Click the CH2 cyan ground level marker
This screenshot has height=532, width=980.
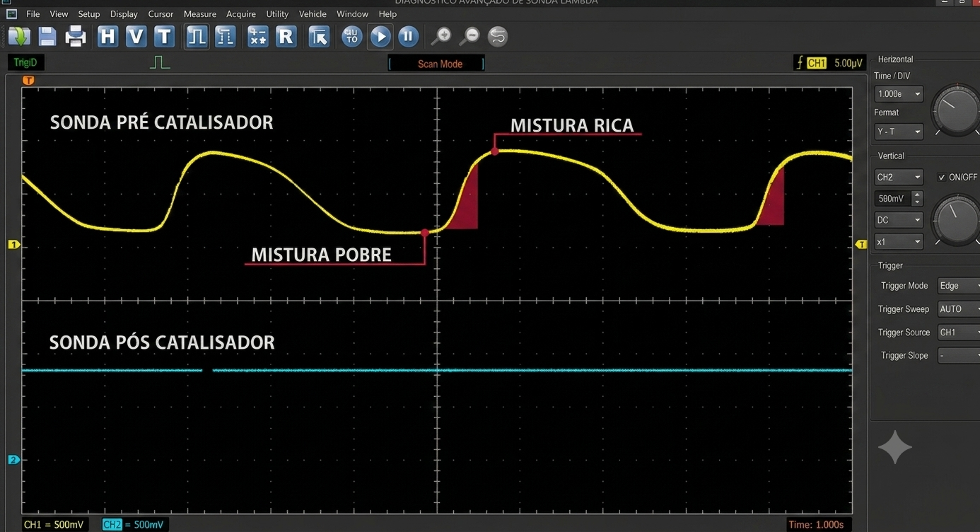pos(13,460)
